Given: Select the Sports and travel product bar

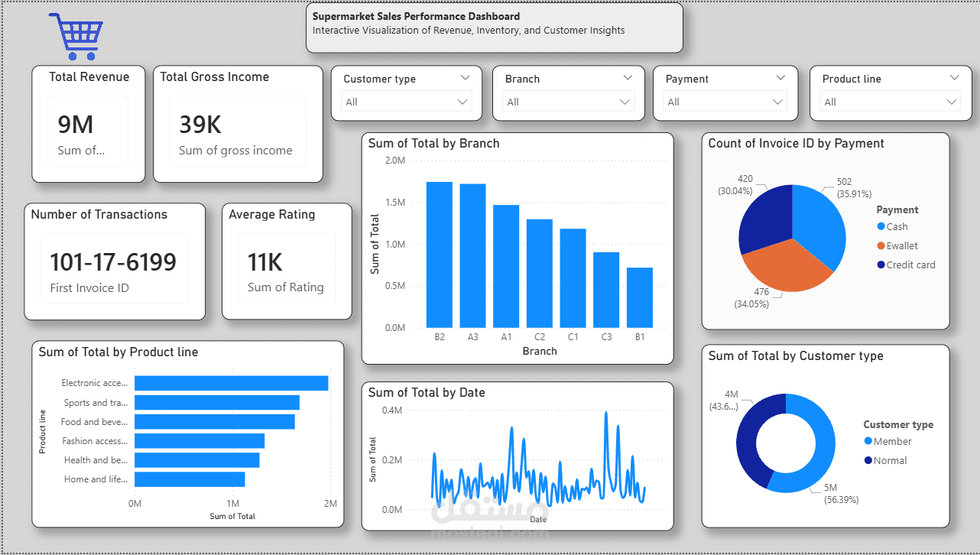Looking at the screenshot, I should pos(217,402).
